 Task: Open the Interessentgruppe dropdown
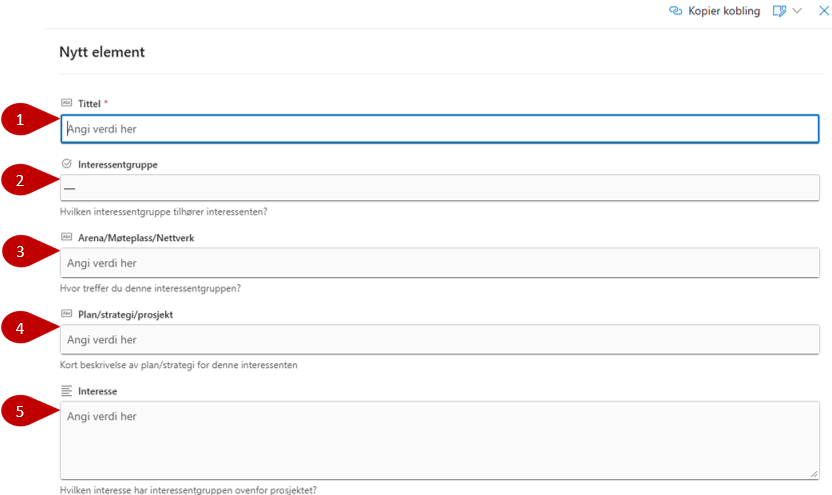pos(440,188)
